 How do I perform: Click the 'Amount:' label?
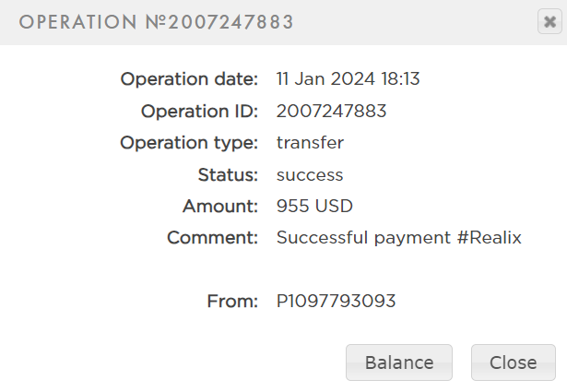tap(220, 207)
